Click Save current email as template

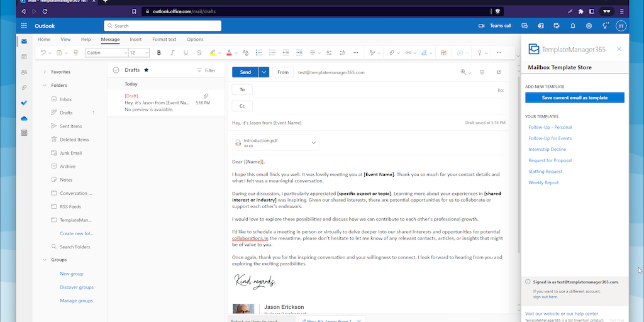(x=574, y=97)
